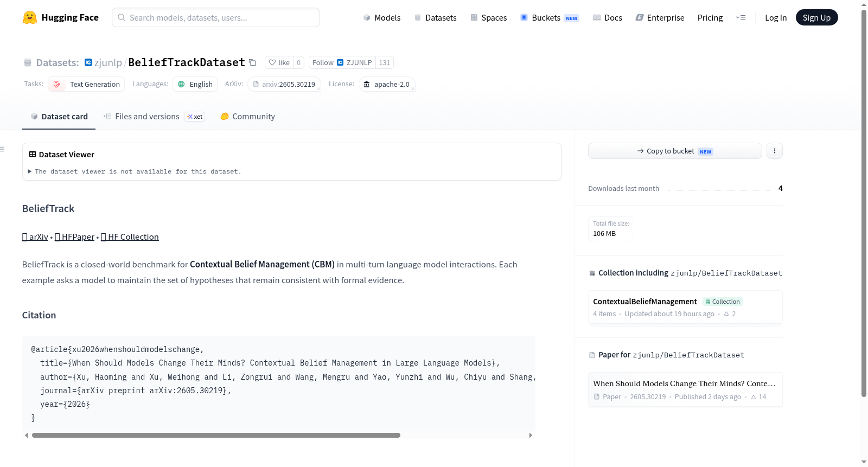Image resolution: width=868 pixels, height=467 pixels.
Task: Open the Datasets page in navbar
Action: coord(436,17)
